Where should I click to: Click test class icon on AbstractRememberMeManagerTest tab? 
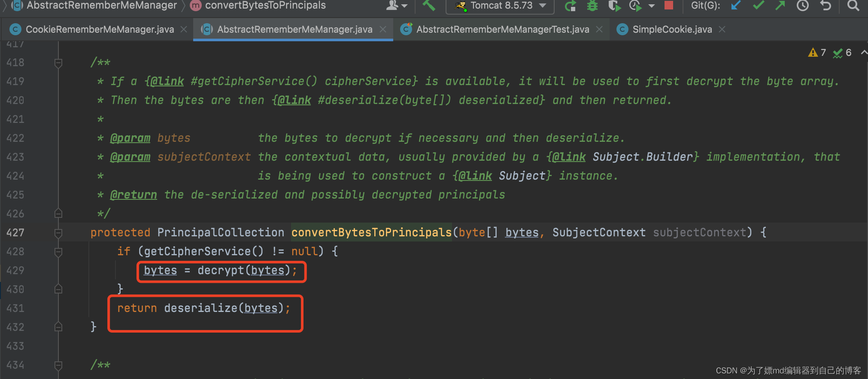[x=406, y=29]
